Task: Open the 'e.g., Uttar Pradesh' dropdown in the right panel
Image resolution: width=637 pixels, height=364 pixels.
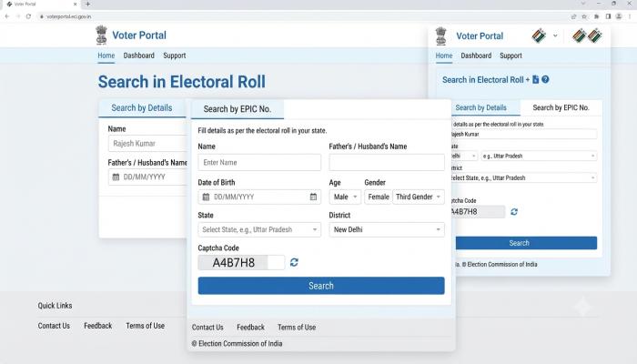Action: point(539,156)
